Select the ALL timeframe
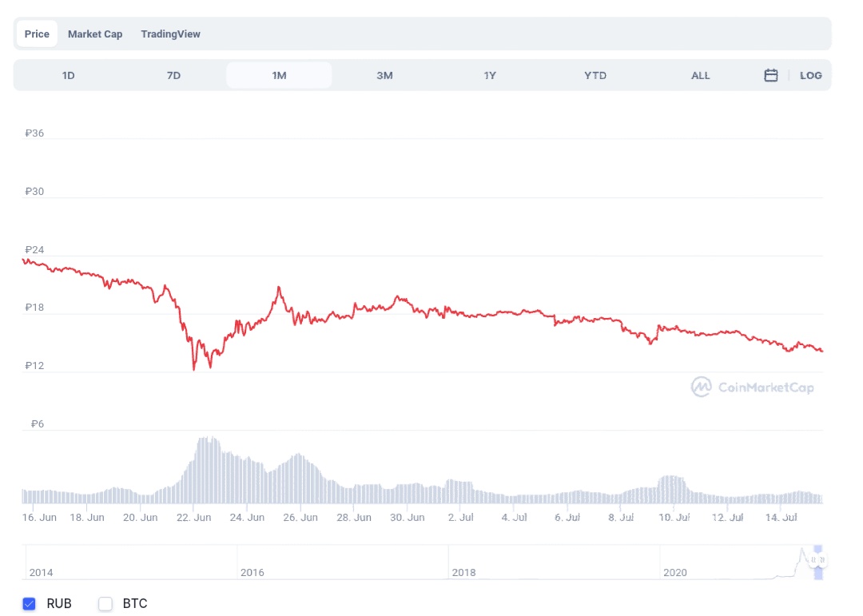Viewport: 863px width, 616px height. point(700,74)
